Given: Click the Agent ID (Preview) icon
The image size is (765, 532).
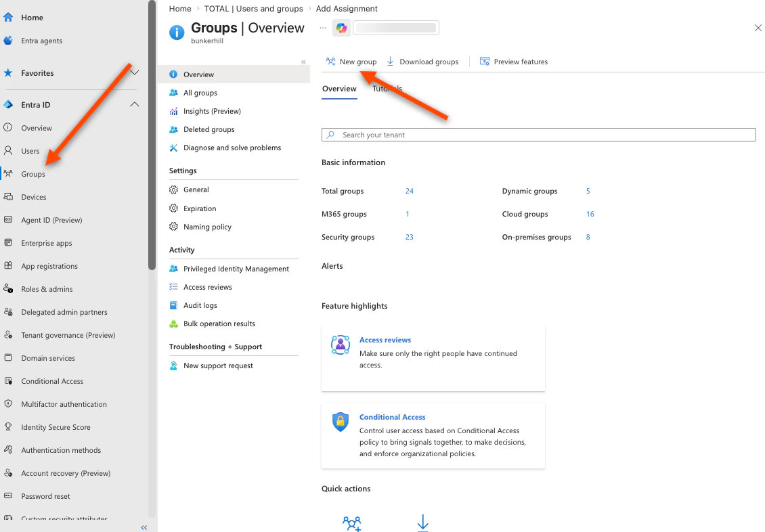Looking at the screenshot, I should tap(8, 220).
